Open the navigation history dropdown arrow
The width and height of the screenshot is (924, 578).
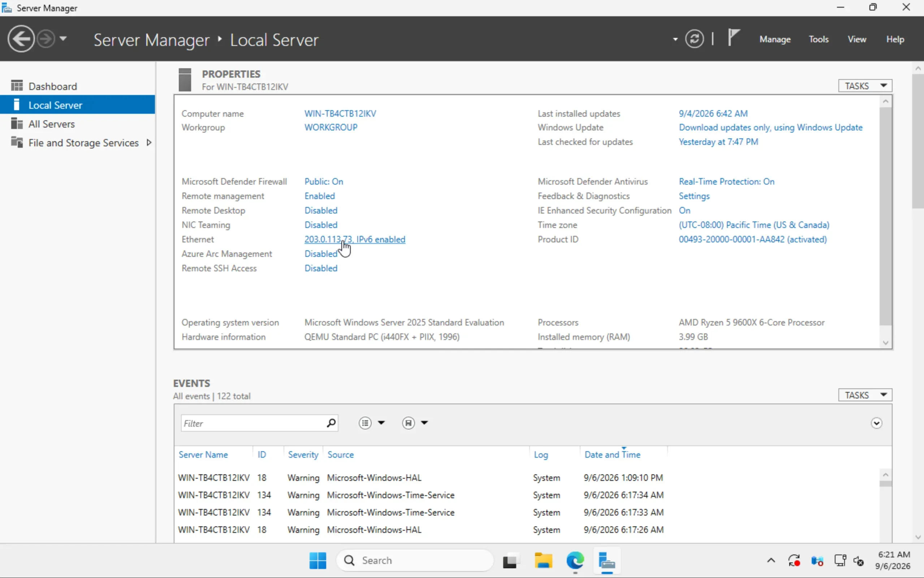click(64, 39)
